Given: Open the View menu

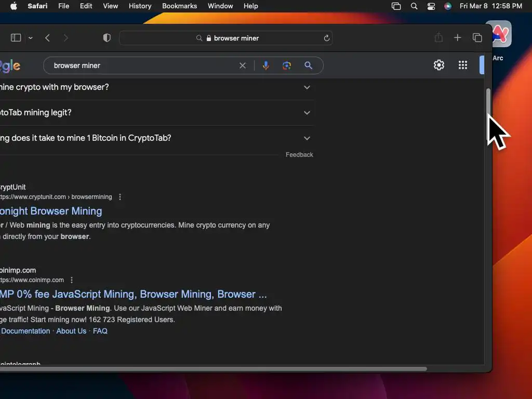Looking at the screenshot, I should 110,6.
